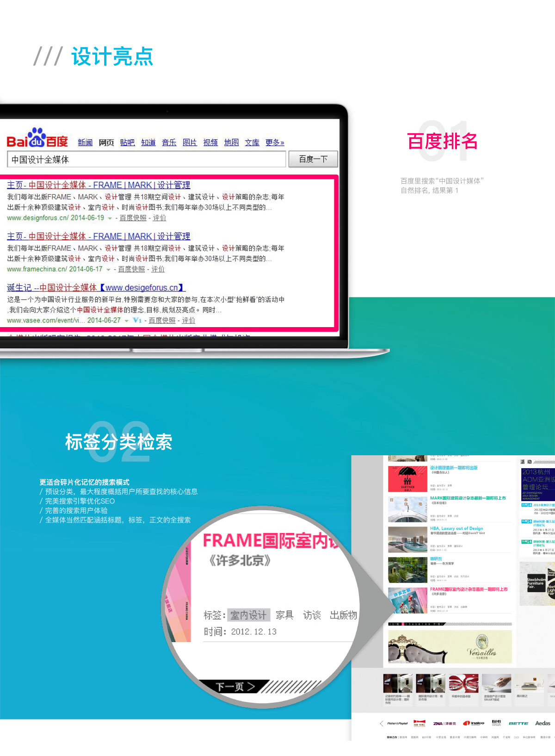
Task: Click the 标签分类检索 heading
Action: pos(119,442)
